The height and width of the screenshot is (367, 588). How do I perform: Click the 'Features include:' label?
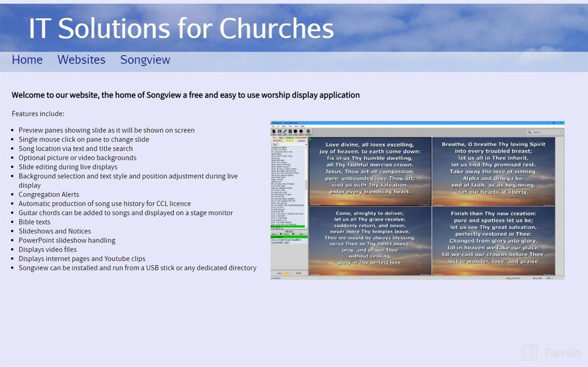point(38,114)
